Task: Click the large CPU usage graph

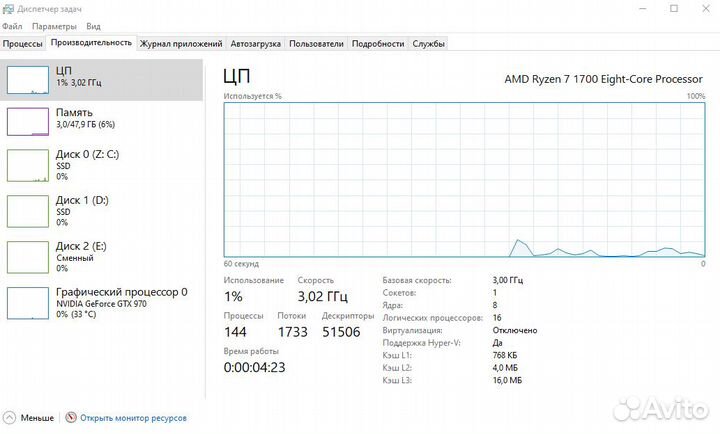Action: (x=464, y=180)
